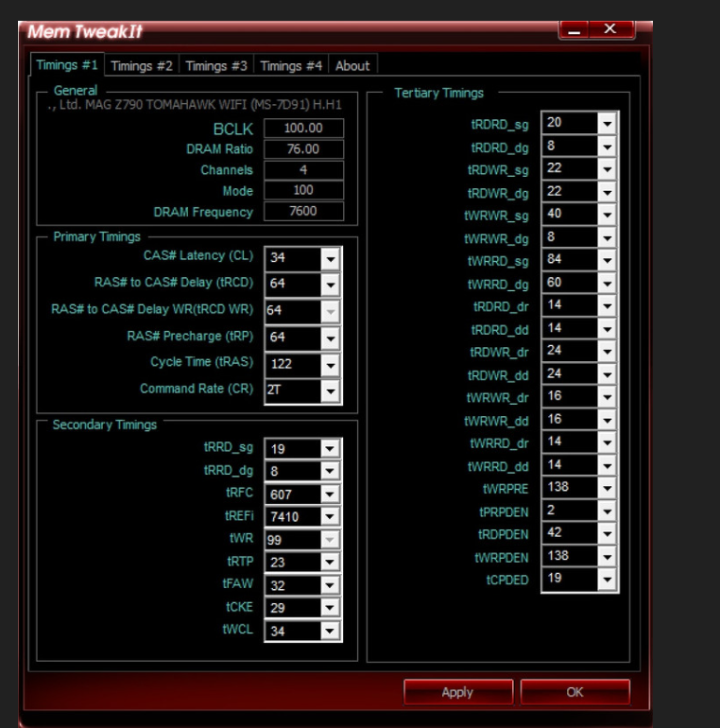Open the tFAW dropdown
Image resolution: width=720 pixels, height=728 pixels.
(x=329, y=585)
